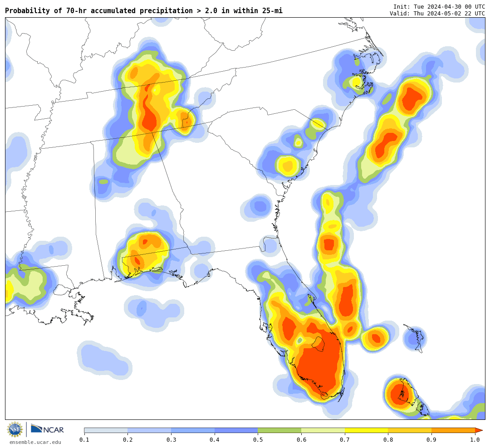
Task: Click the Valid time label
Action: tap(437, 14)
